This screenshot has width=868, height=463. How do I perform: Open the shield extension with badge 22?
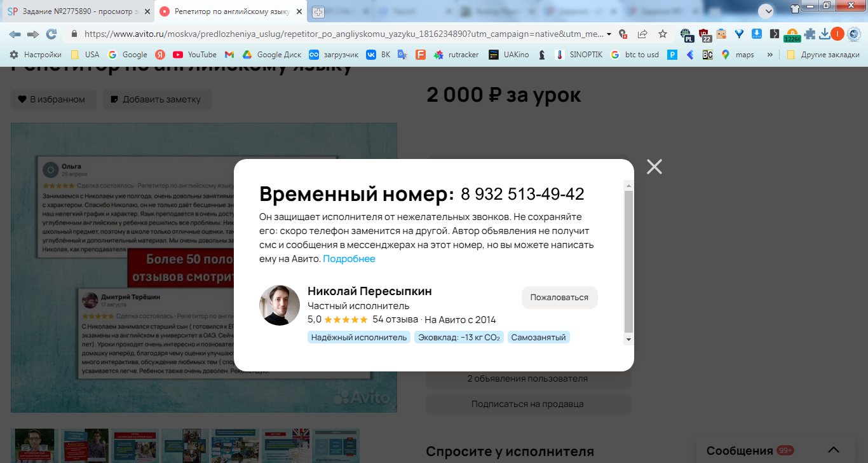705,34
